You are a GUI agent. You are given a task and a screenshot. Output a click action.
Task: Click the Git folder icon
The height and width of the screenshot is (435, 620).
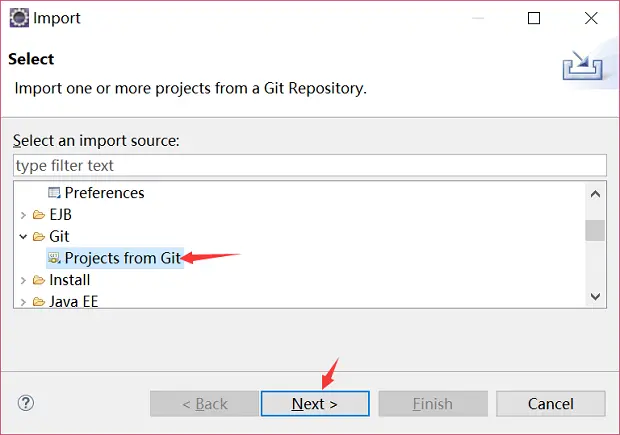coord(38,236)
